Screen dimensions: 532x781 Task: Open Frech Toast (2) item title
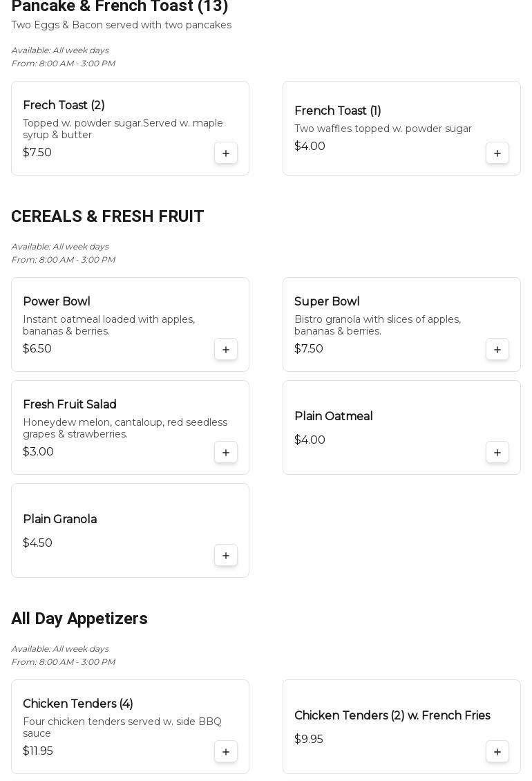(64, 105)
